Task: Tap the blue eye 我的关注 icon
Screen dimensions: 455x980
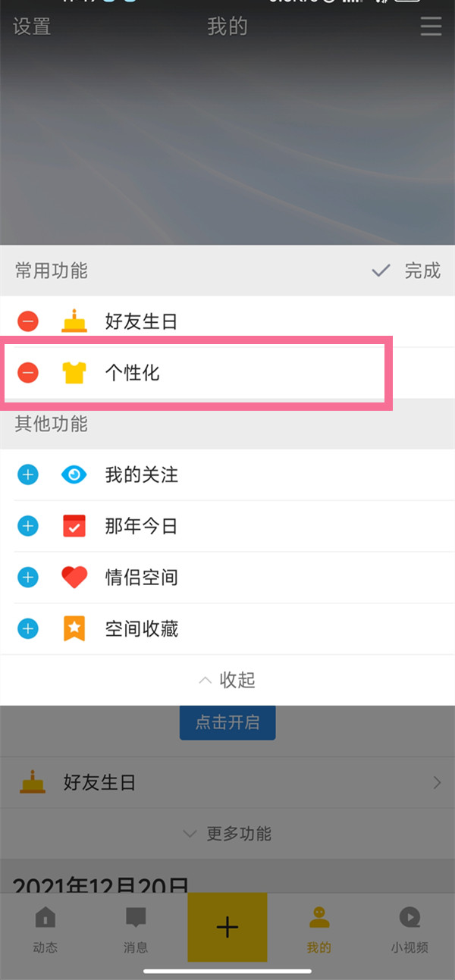Action: point(74,475)
